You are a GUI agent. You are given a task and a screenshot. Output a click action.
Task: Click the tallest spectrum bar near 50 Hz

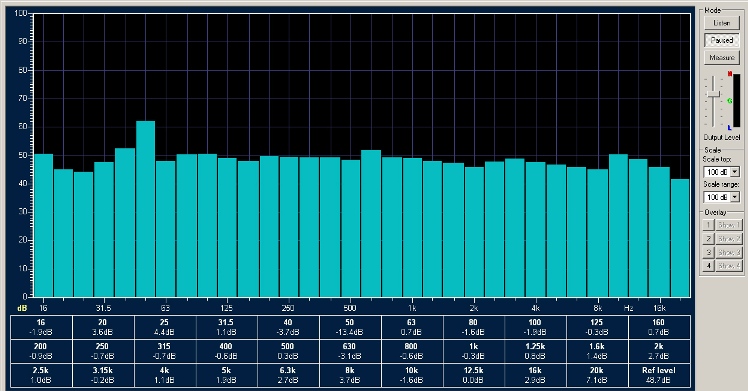[x=145, y=209]
